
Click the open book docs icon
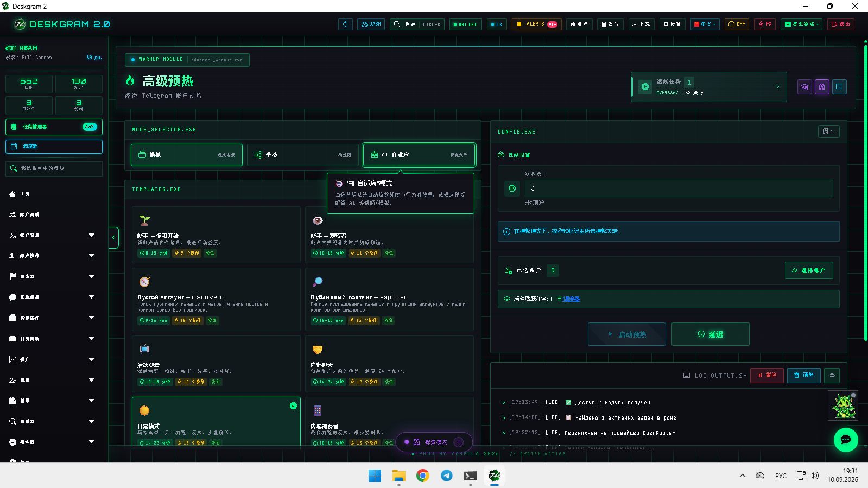(839, 87)
